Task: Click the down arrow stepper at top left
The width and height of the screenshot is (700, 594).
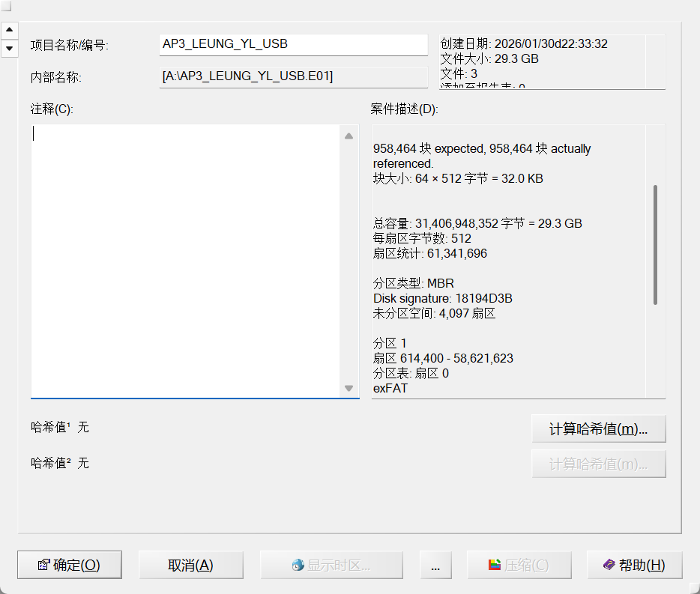Action: click(10, 48)
